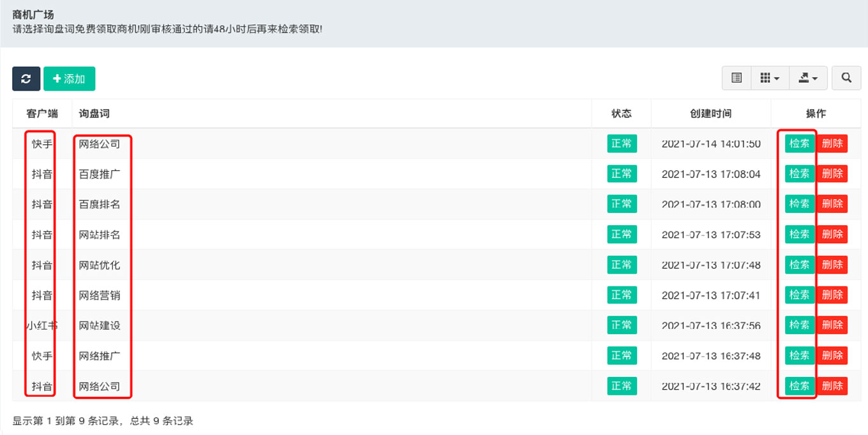Click 检索 for 网络营销
This screenshot has height=435, width=868.
point(800,295)
